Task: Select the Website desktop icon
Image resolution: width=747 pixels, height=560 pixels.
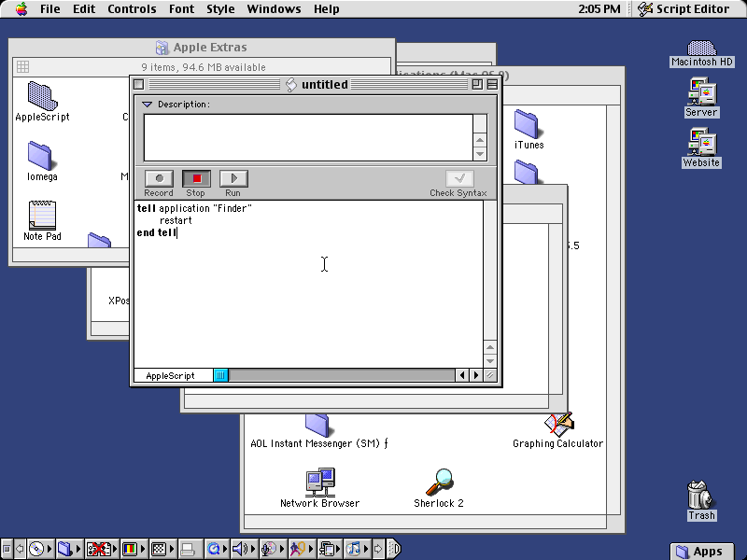Action: tap(701, 148)
